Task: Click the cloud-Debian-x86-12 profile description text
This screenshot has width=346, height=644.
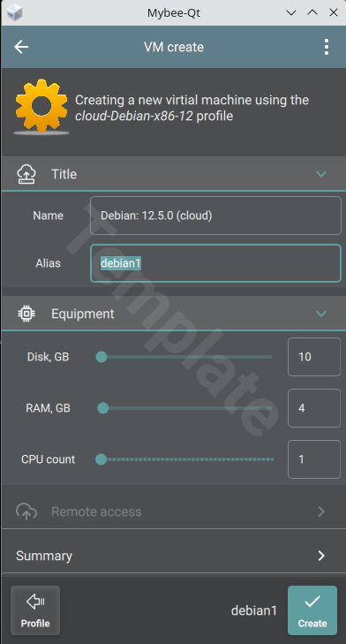Action: pyautogui.click(x=192, y=108)
